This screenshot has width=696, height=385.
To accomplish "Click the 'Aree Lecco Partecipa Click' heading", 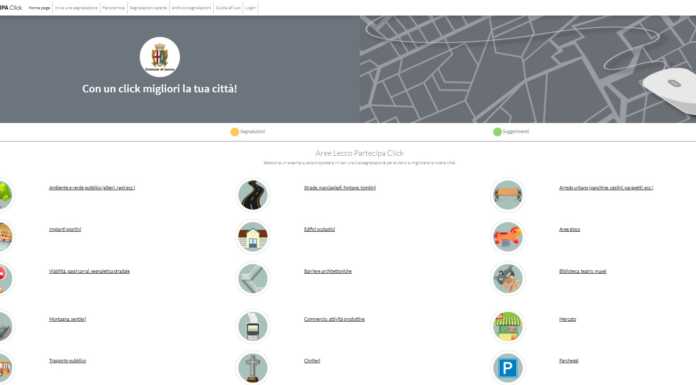I will (359, 153).
